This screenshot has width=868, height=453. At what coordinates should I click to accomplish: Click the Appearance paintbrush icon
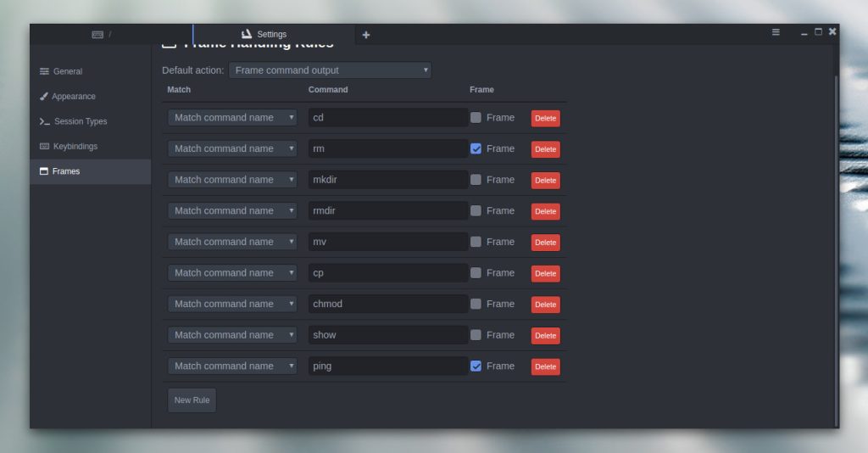point(44,97)
